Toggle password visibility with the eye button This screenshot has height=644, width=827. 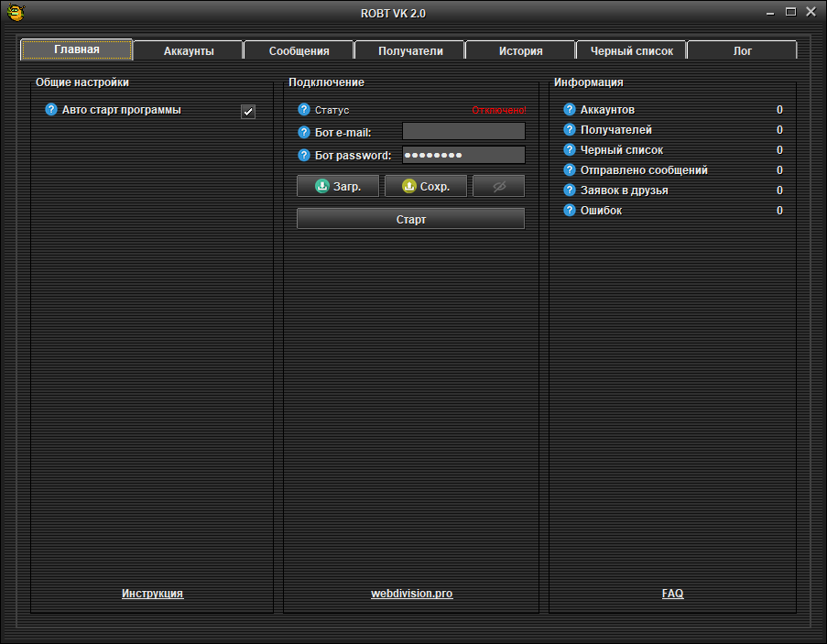pos(498,186)
